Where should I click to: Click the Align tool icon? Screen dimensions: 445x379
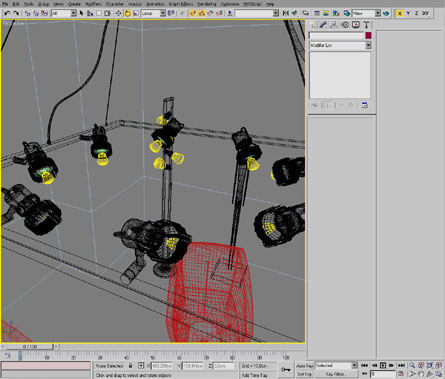pos(294,13)
